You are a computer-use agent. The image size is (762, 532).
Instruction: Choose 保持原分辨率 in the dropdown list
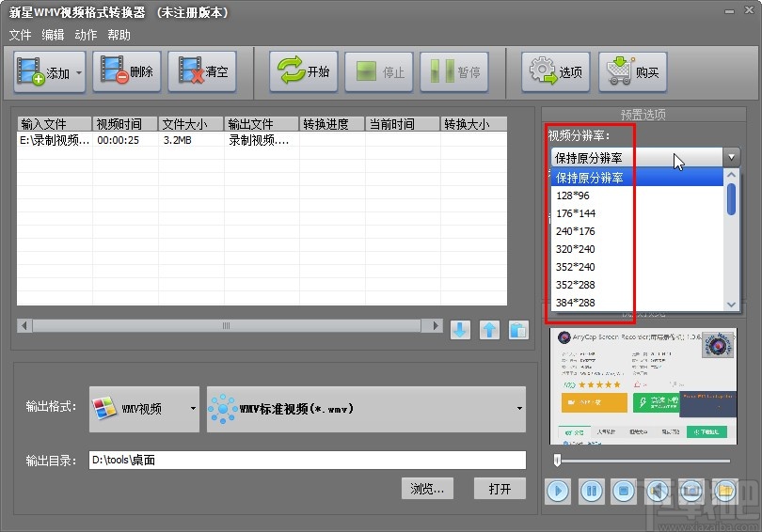pyautogui.click(x=590, y=178)
